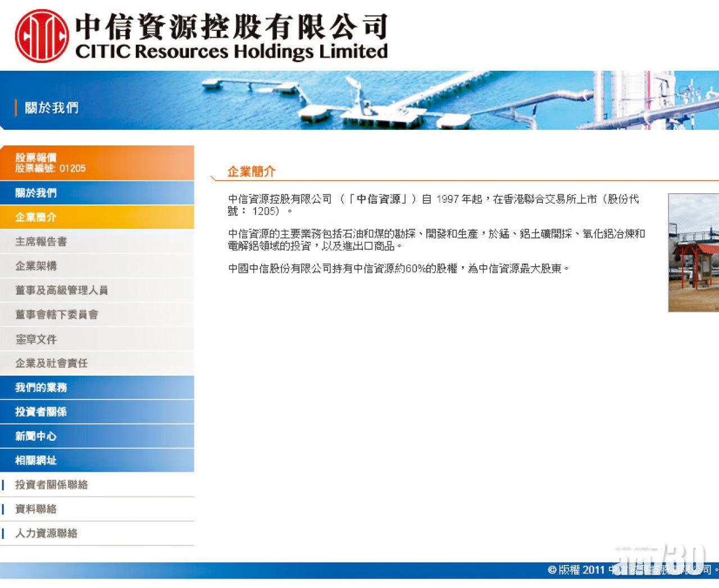
Task: Open 主席報告書 page
Action: (x=97, y=241)
